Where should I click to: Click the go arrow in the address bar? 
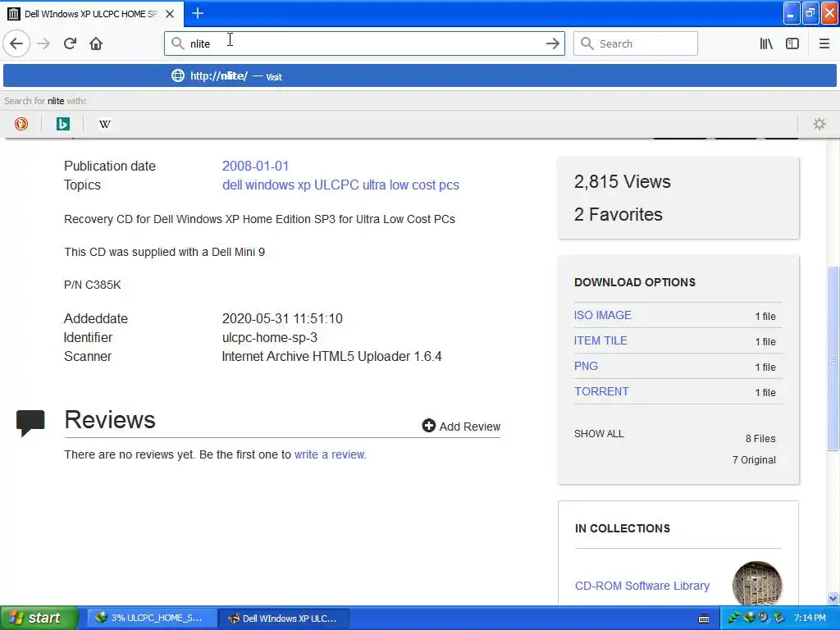pos(552,43)
